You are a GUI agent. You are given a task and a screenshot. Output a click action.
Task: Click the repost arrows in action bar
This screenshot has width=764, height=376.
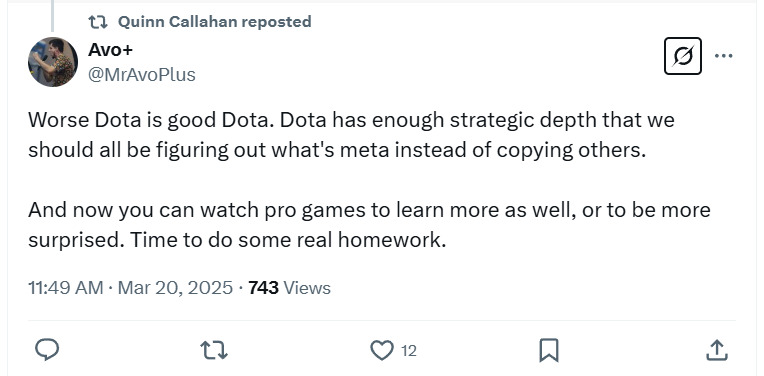(214, 350)
